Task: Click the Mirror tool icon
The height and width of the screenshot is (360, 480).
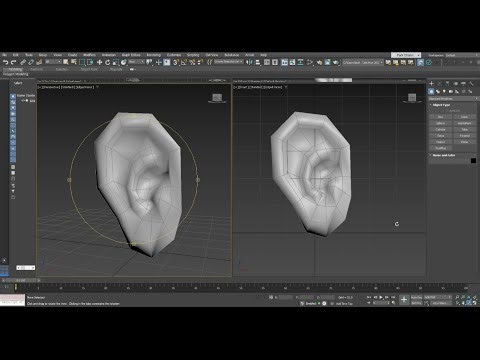Action: click(249, 62)
